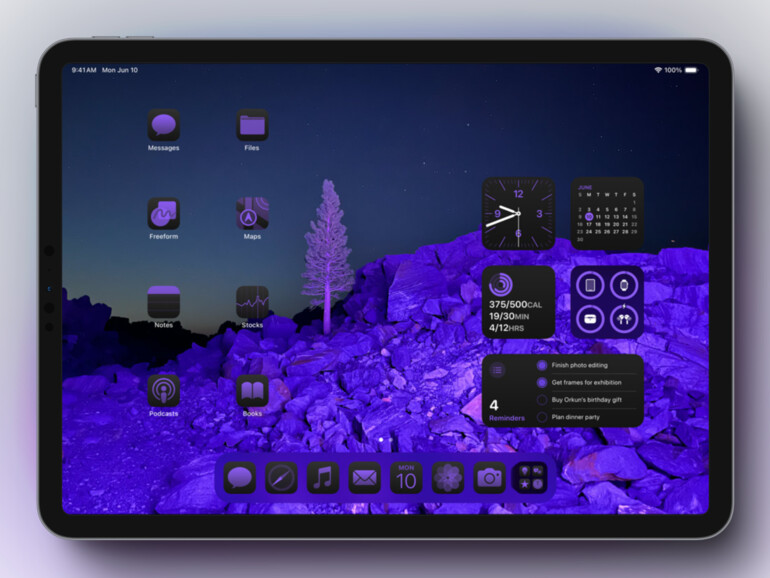Launch the Stocks app
The height and width of the screenshot is (578, 770).
coord(252,302)
